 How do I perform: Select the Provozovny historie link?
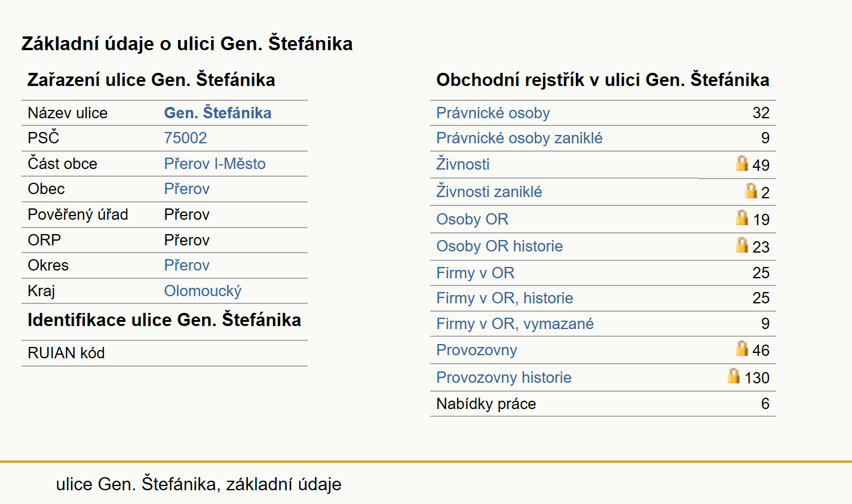[x=504, y=377]
